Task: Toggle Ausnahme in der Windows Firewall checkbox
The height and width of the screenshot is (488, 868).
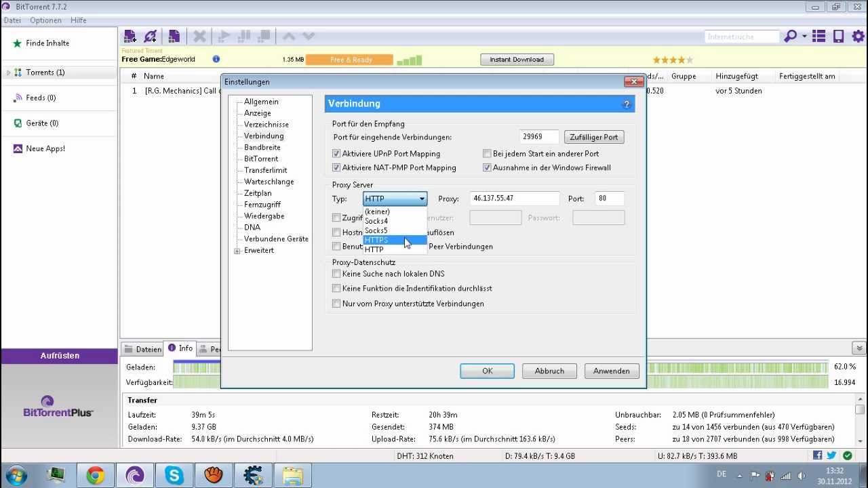Action: (x=487, y=167)
